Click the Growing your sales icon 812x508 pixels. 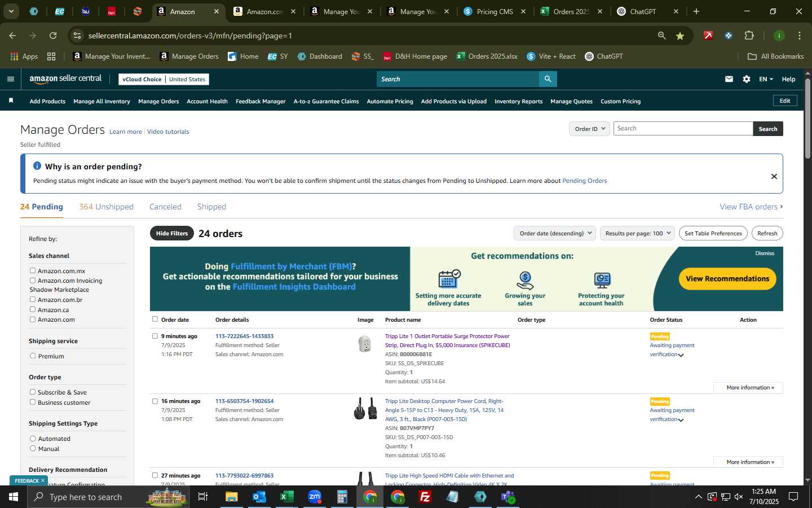click(x=525, y=280)
